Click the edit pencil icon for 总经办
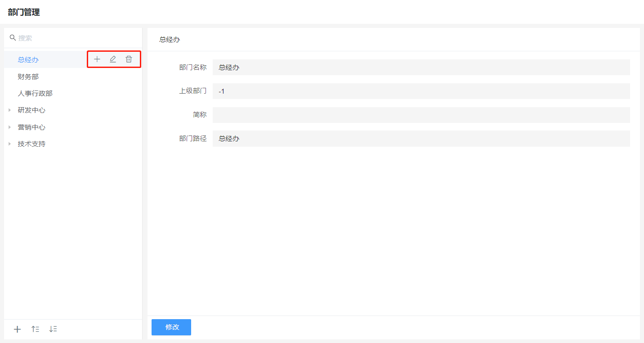Viewport: 644px width, 343px height. tap(113, 59)
